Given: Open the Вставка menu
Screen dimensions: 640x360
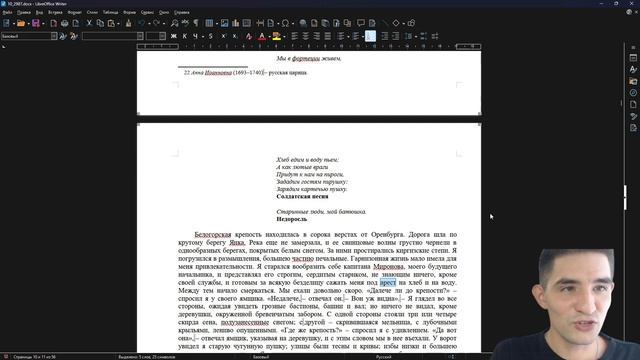Looking at the screenshot, I should coord(55,13).
